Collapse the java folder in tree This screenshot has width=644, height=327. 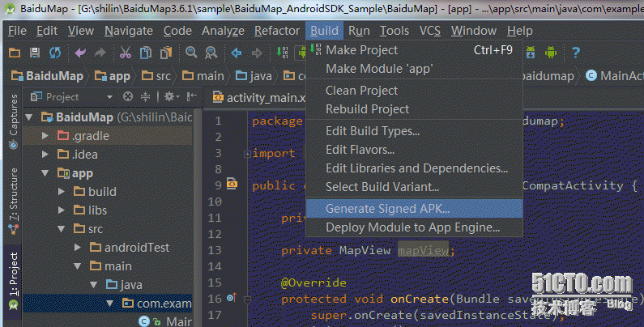(94, 285)
